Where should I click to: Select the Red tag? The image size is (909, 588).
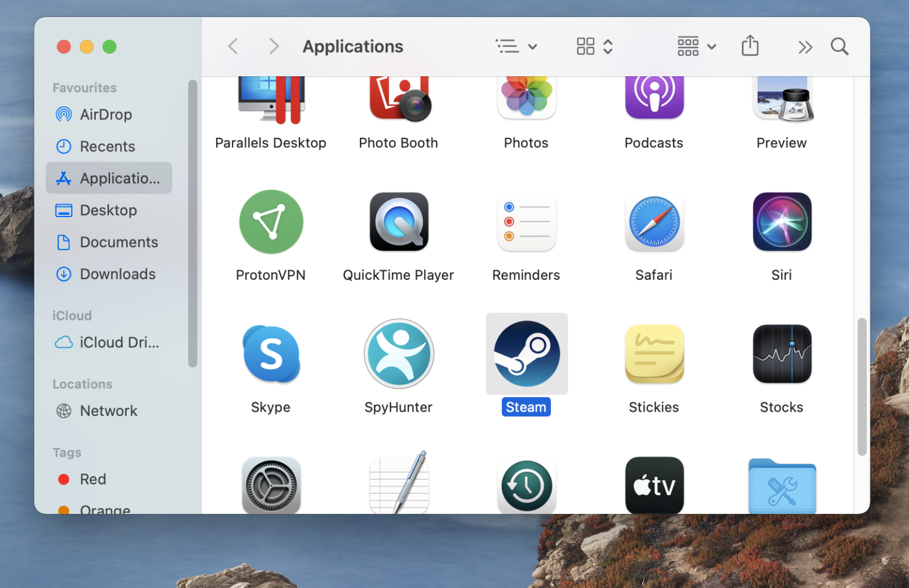(x=109, y=479)
